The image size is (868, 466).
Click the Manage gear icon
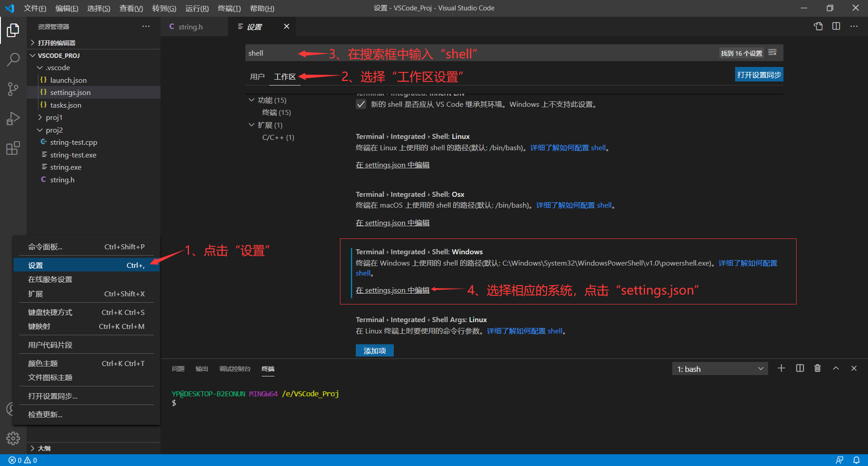click(13, 438)
